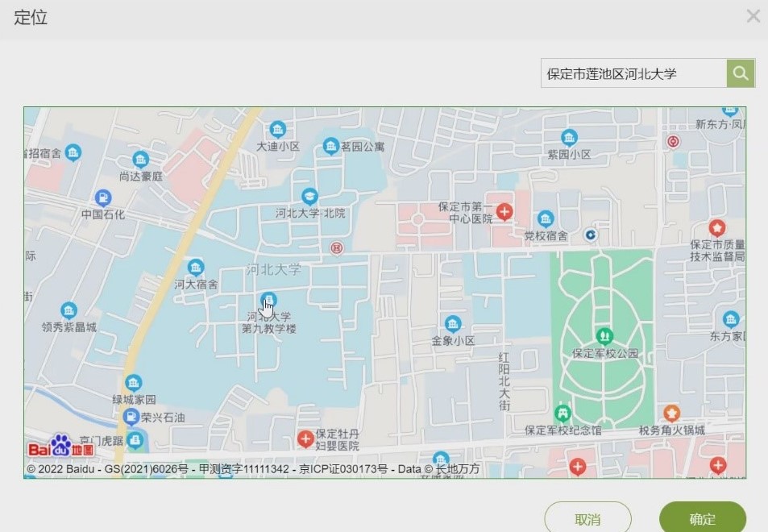768x532 pixels.
Task: Click the 保定牡丹妇婴医院 hospital marker
Action: [305, 439]
